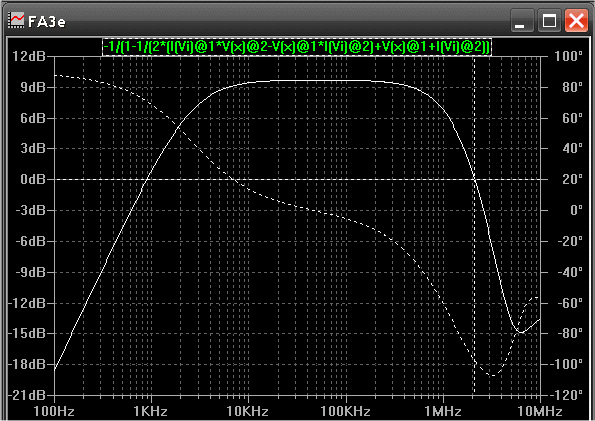Click the FA3e title bar text
The height and width of the screenshot is (421, 595).
pos(47,22)
